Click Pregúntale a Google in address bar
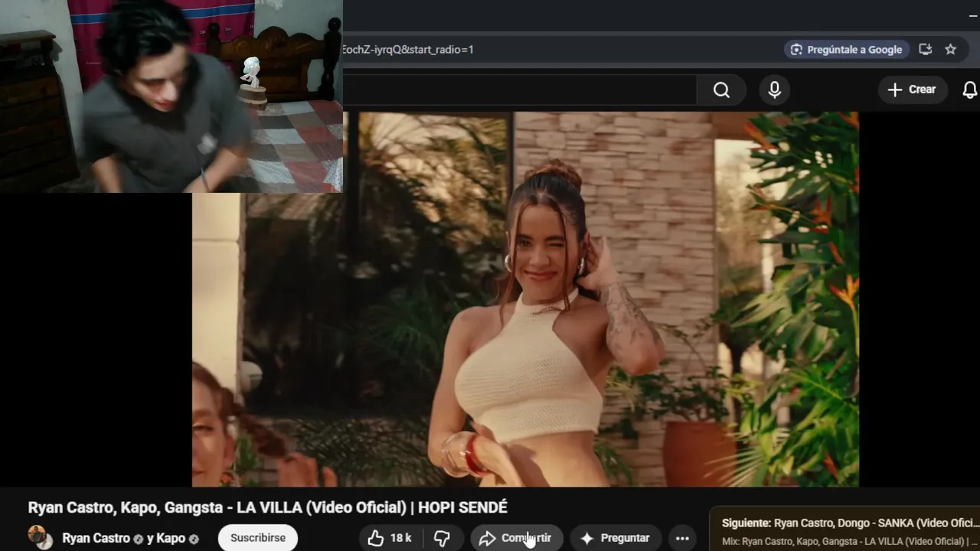 (846, 50)
